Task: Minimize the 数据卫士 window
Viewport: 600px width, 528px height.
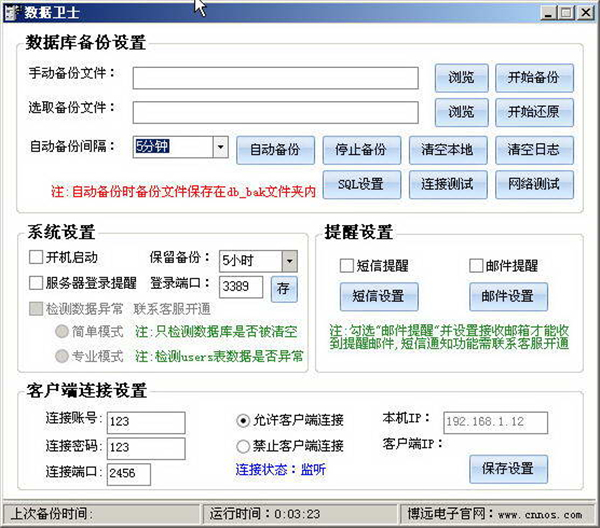Action: (x=548, y=13)
